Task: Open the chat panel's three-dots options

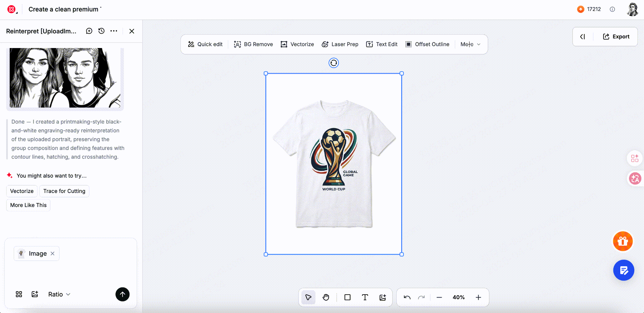Action: [114, 31]
